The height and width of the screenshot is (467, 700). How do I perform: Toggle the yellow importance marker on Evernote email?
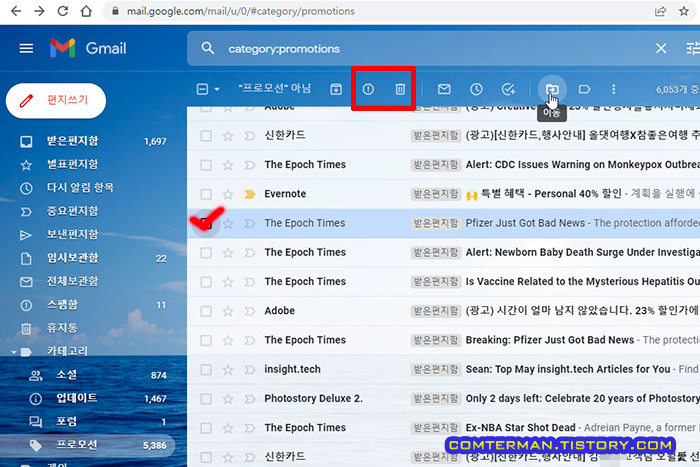click(x=250, y=194)
